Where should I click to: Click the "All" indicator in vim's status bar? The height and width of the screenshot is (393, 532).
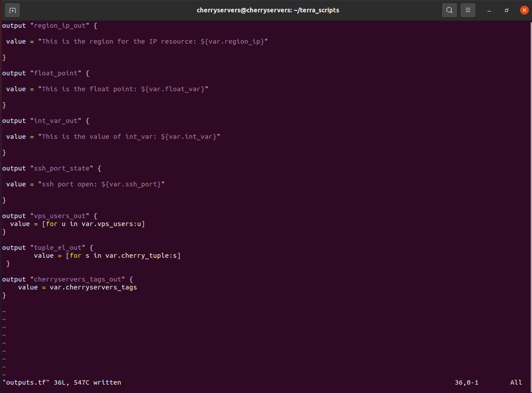pyautogui.click(x=516, y=382)
